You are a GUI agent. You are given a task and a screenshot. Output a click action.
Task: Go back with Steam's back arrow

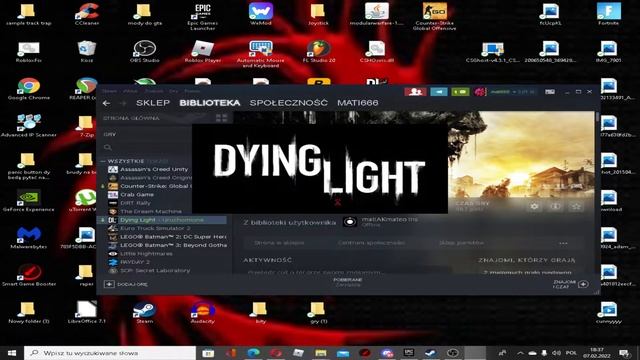(x=107, y=103)
